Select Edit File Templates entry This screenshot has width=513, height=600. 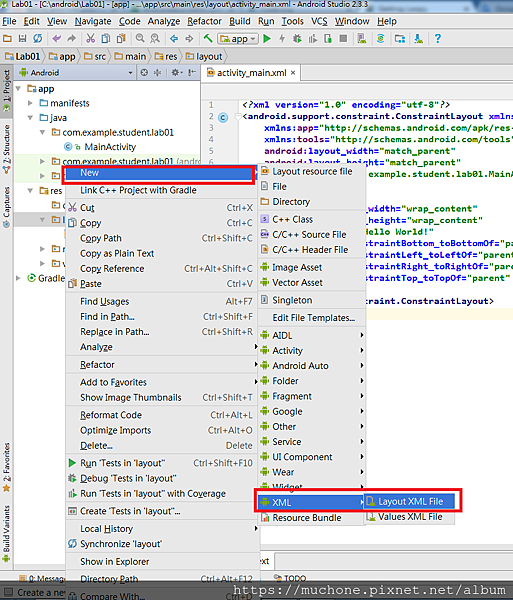coord(312,318)
